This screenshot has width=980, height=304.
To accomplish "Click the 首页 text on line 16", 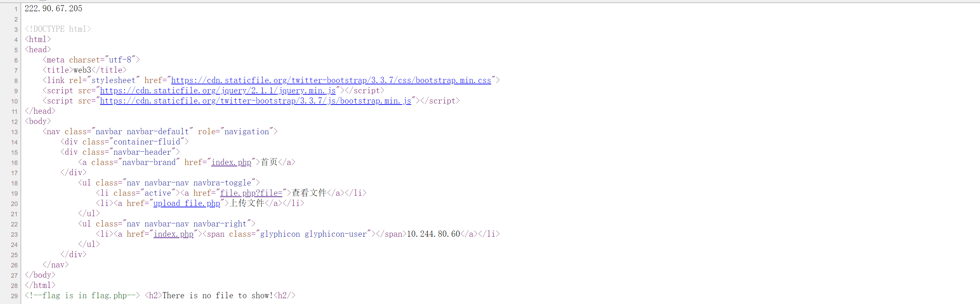I will (x=269, y=162).
